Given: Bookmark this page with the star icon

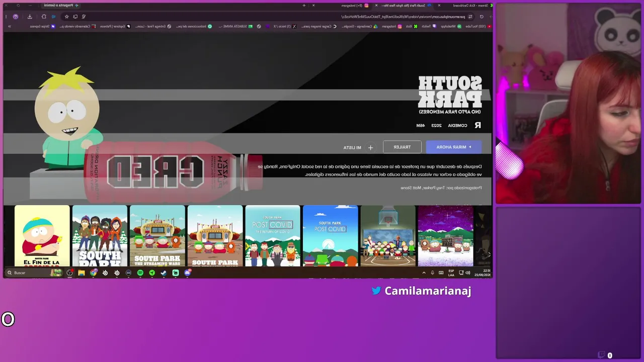Looking at the screenshot, I should coord(66,17).
